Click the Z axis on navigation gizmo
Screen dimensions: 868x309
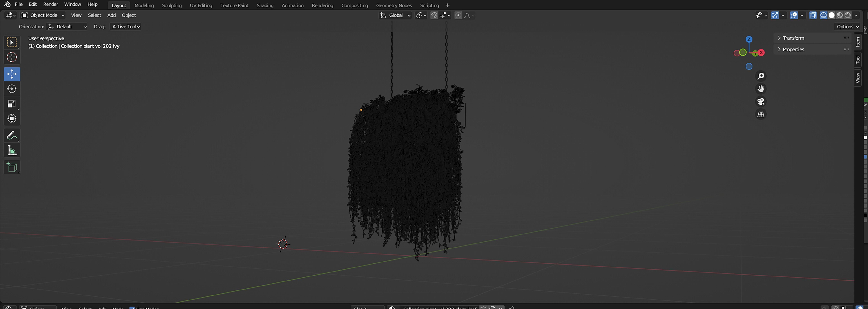tap(749, 39)
